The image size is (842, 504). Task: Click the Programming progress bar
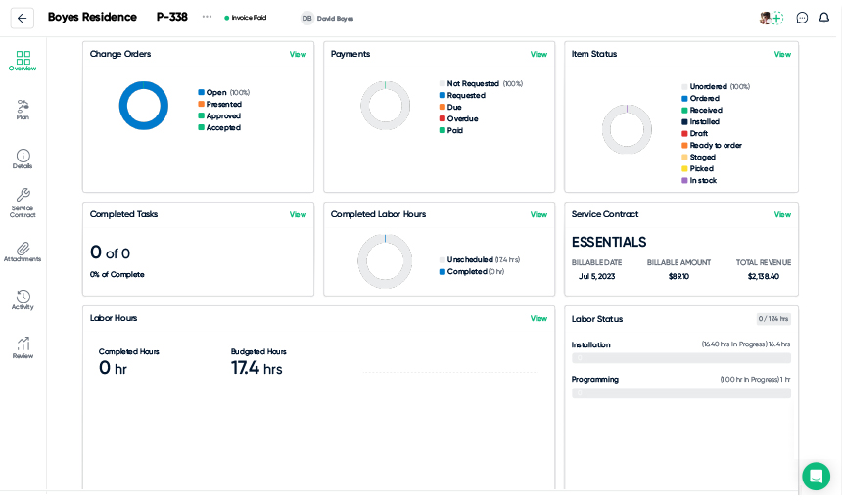[x=680, y=392]
